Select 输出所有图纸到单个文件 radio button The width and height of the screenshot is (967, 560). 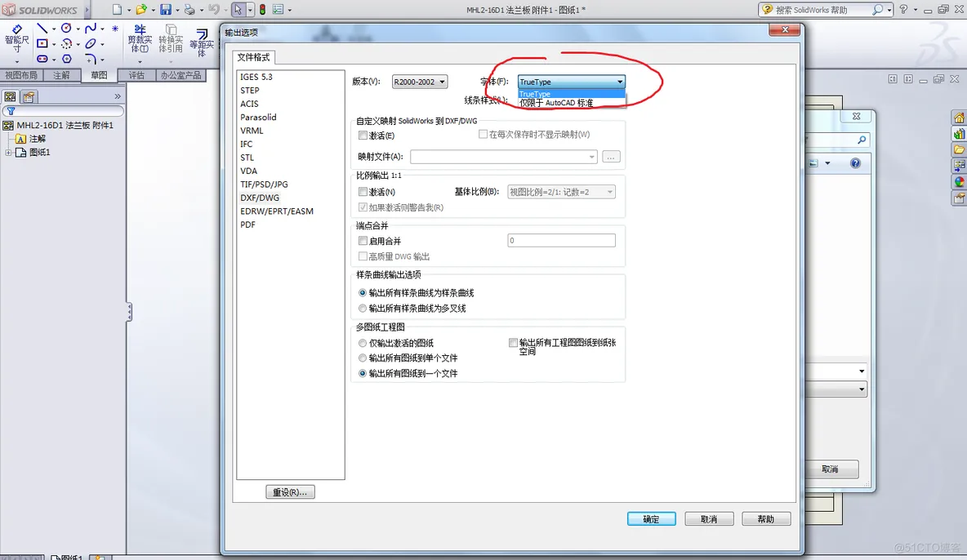tap(363, 358)
